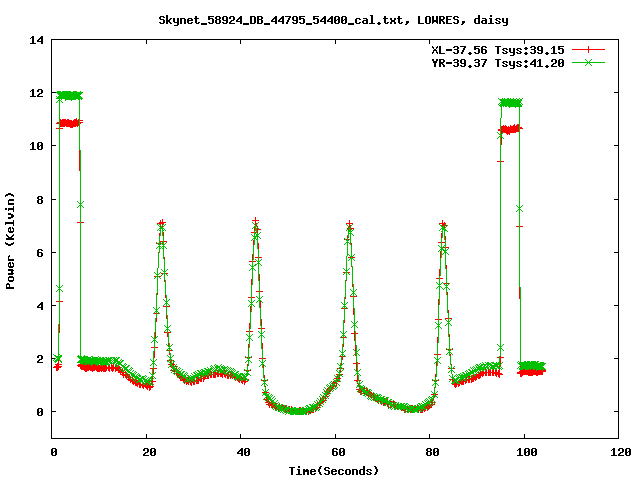Click the first red calibration plateau near 10.9 Kelvin
Image resolution: width=640 pixels, height=480 pixels.
[68, 123]
